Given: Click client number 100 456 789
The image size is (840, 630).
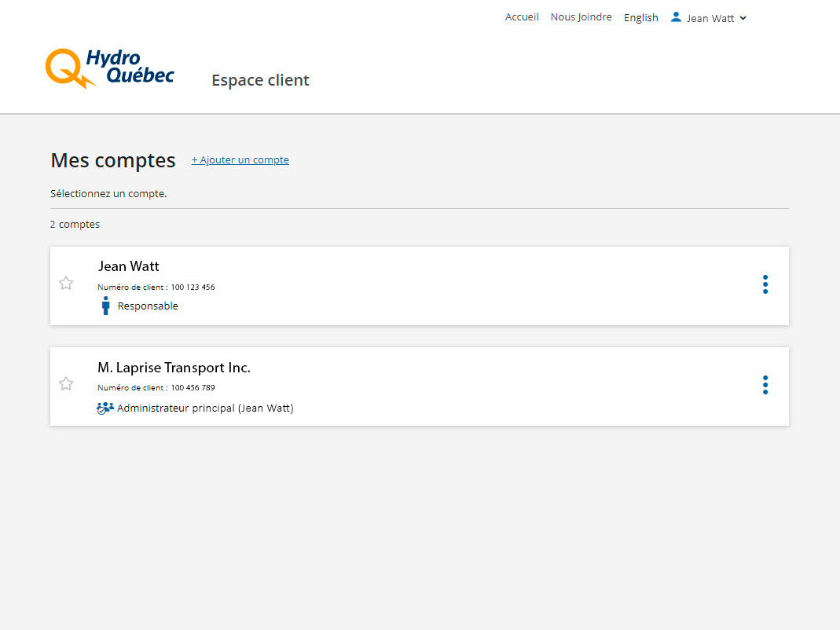Looking at the screenshot, I should pos(193,388).
